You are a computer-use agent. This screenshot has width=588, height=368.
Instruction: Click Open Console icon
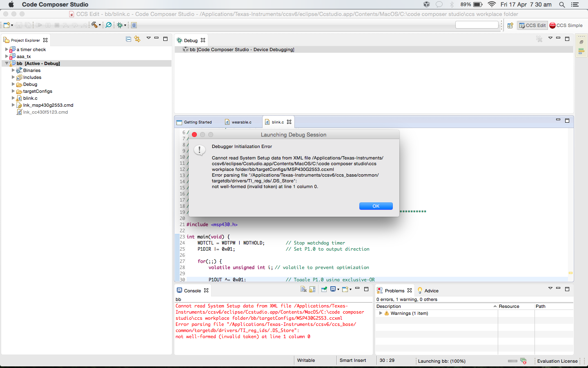coord(345,289)
